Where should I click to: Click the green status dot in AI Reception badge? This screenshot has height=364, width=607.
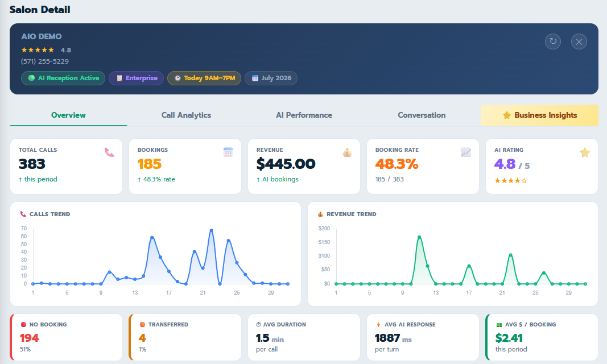point(31,78)
